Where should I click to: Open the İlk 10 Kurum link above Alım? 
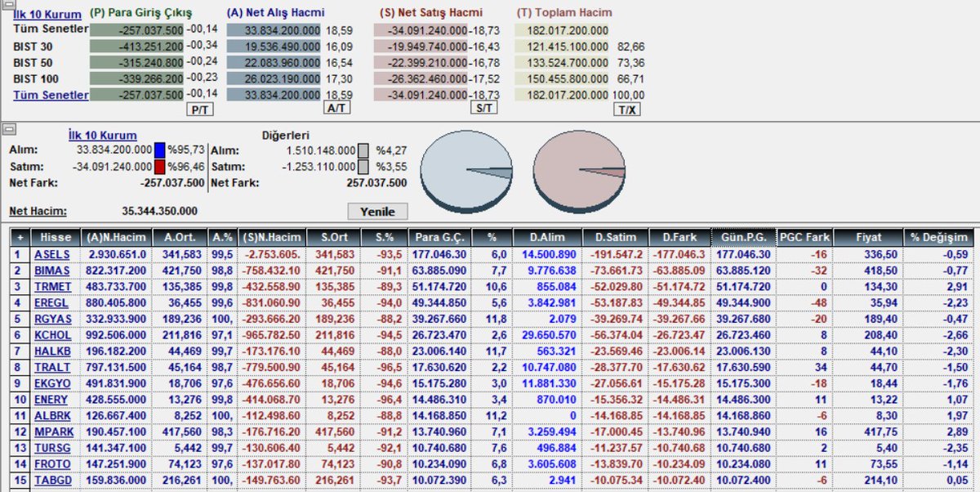[103, 136]
